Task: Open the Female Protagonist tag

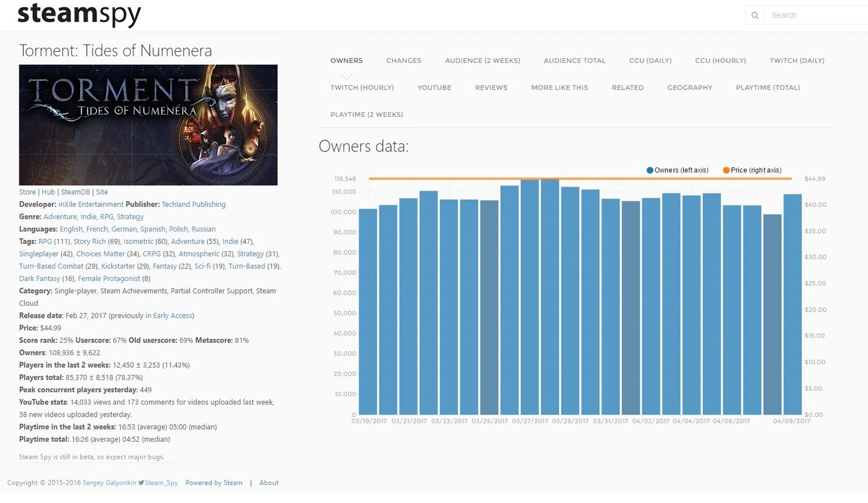Action: click(x=109, y=279)
